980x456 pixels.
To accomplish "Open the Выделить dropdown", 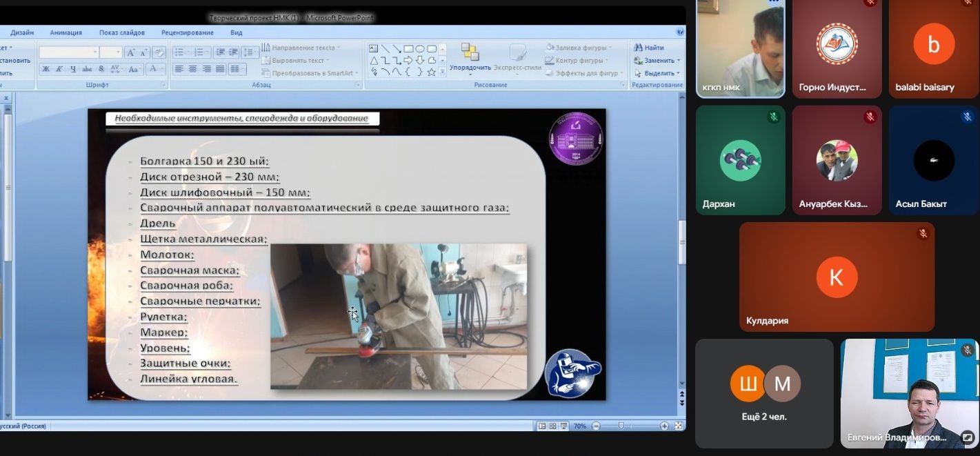I will [657, 73].
